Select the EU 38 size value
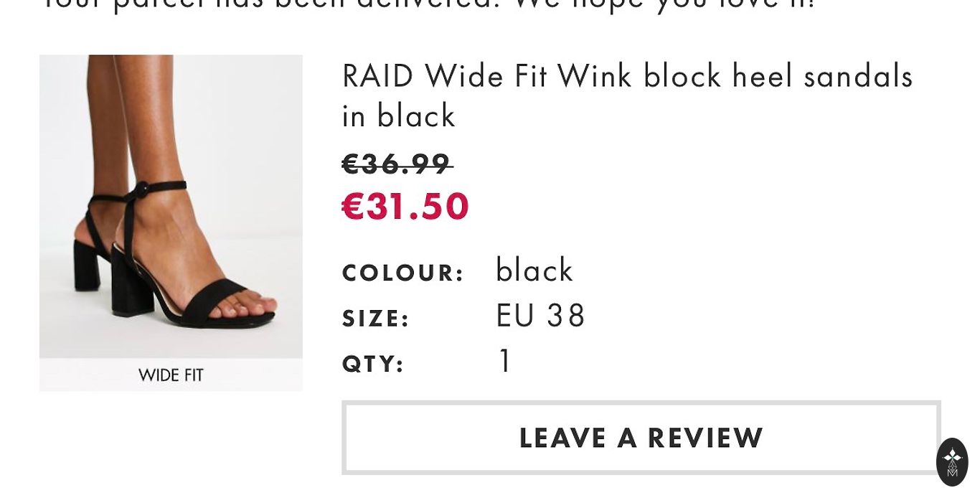Image resolution: width=980 pixels, height=498 pixels. pos(541,316)
